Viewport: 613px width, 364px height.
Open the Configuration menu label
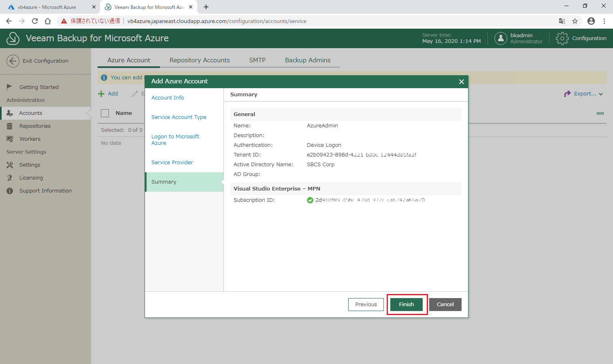coord(589,38)
